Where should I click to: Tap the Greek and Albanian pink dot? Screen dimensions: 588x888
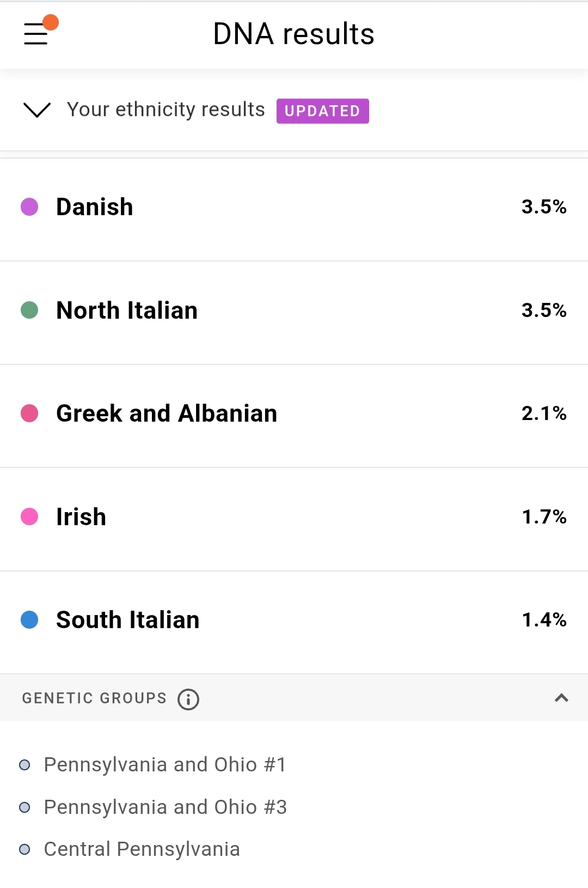[x=29, y=413]
